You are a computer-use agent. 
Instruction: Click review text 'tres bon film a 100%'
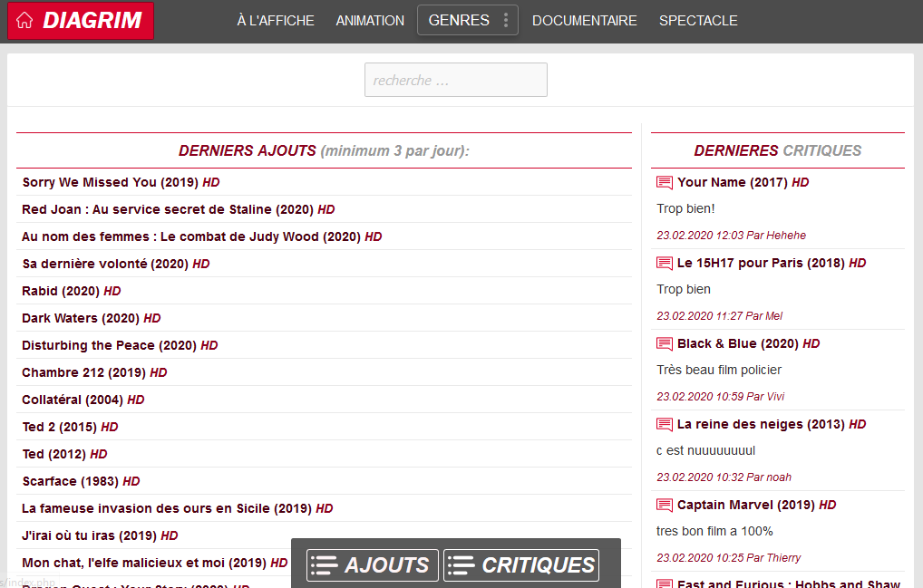coord(714,531)
